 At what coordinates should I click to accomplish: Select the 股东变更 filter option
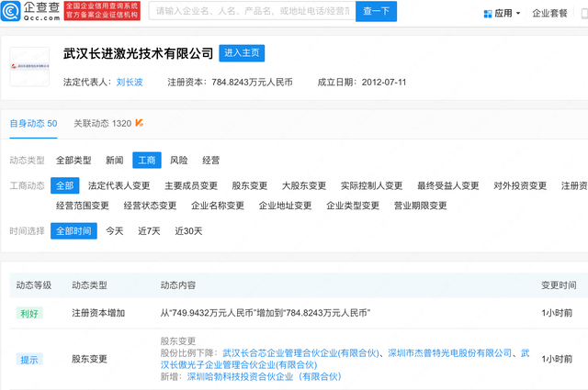(249, 185)
